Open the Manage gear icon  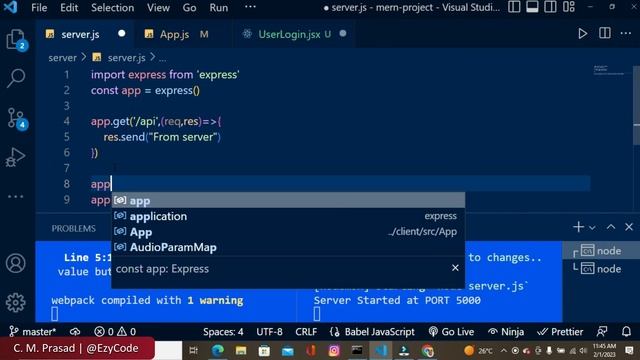coord(16,302)
